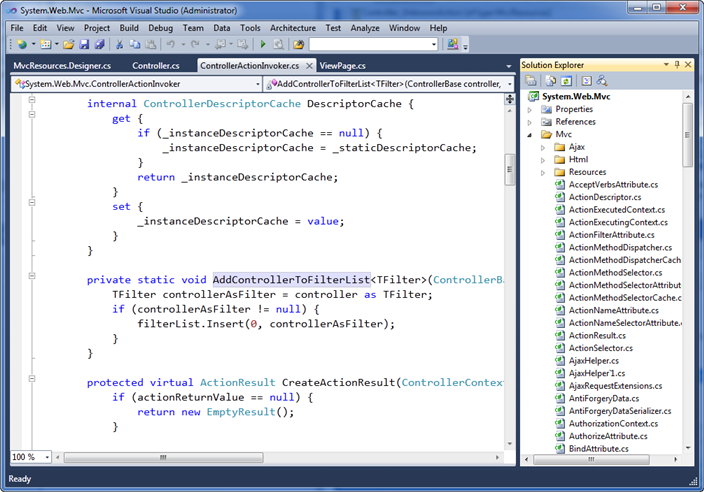Click the document magnifier icon beside Start
704x492 pixels.
click(x=278, y=44)
